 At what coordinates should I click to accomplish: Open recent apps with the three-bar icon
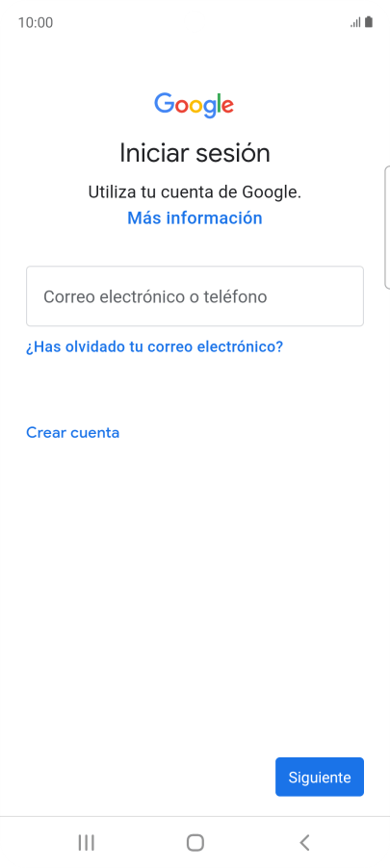tap(86, 843)
